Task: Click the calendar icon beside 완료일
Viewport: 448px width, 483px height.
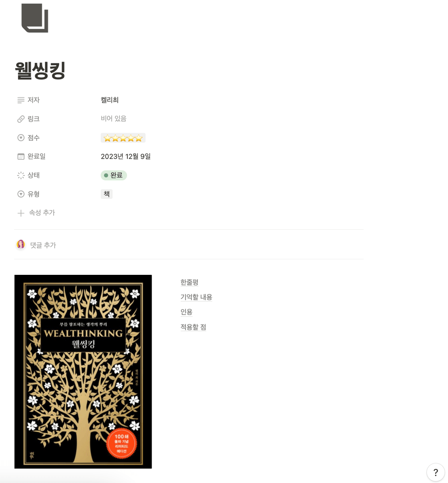Action: [21, 156]
